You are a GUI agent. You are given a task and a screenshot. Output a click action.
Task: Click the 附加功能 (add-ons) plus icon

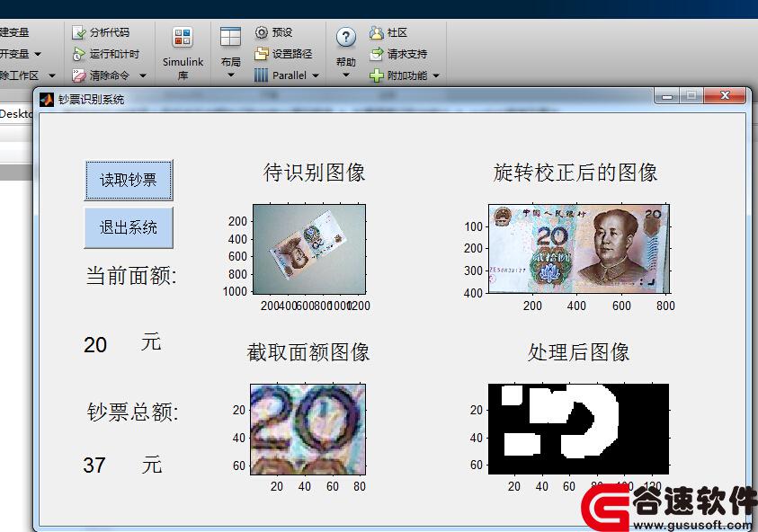pyautogui.click(x=376, y=75)
